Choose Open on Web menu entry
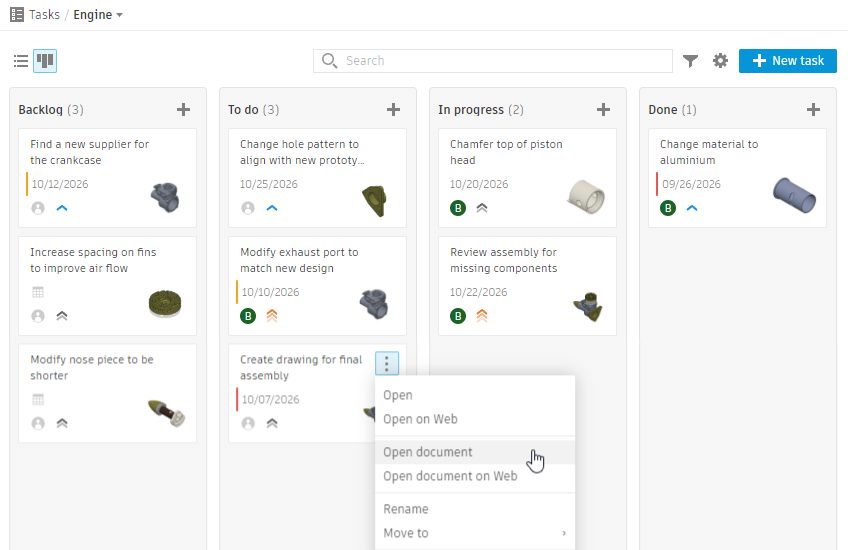 [x=475, y=419]
